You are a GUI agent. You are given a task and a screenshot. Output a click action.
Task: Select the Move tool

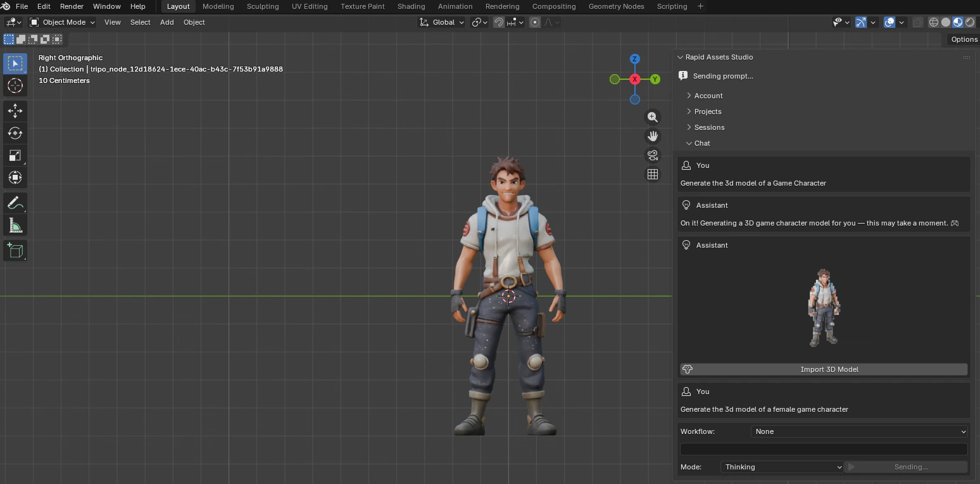[15, 111]
